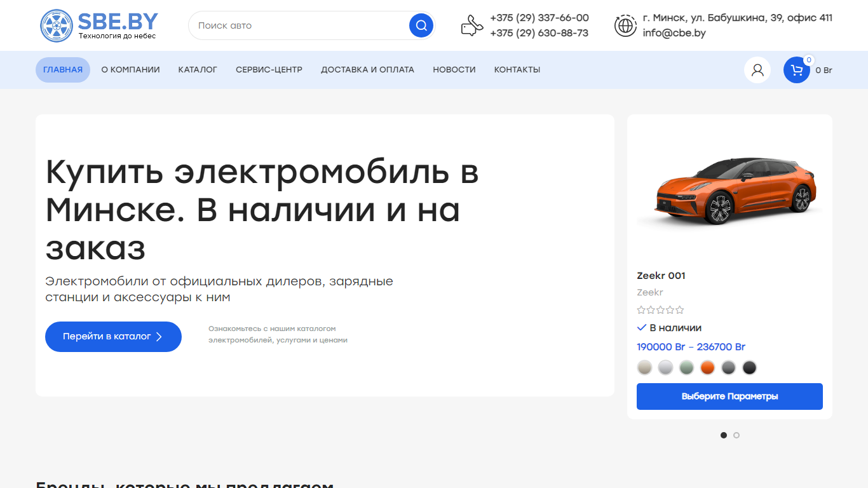
Task: Click the cart item count badge
Action: [809, 60]
